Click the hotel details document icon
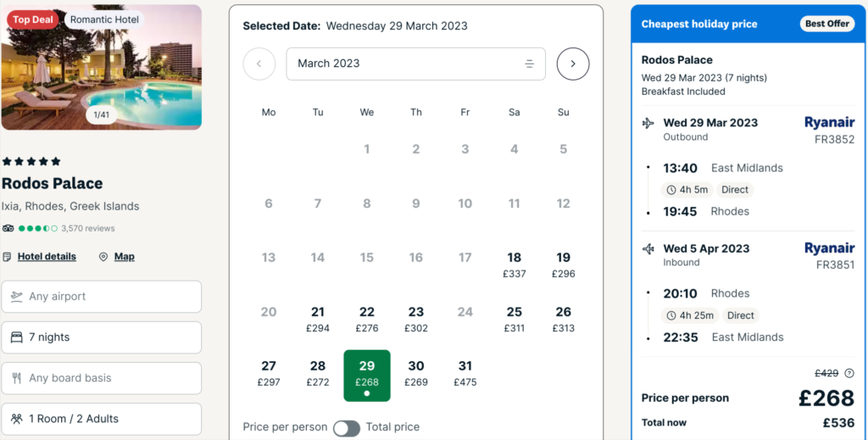The image size is (868, 440). tap(8, 257)
